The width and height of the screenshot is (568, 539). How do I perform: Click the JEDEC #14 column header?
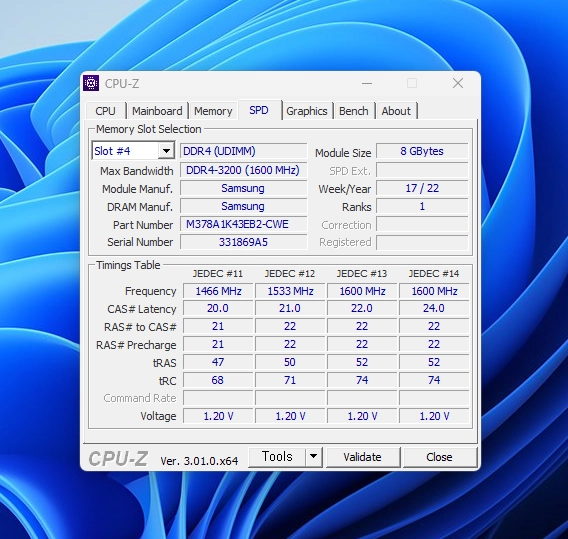click(x=434, y=273)
